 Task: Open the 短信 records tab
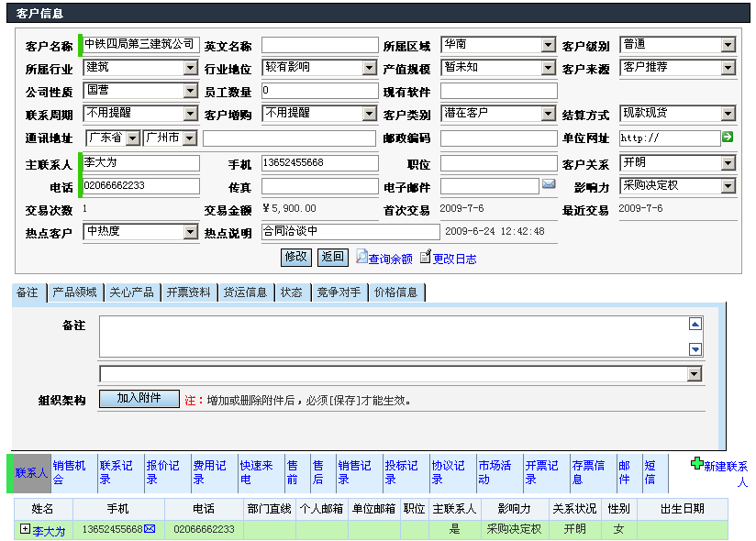pyautogui.click(x=655, y=472)
